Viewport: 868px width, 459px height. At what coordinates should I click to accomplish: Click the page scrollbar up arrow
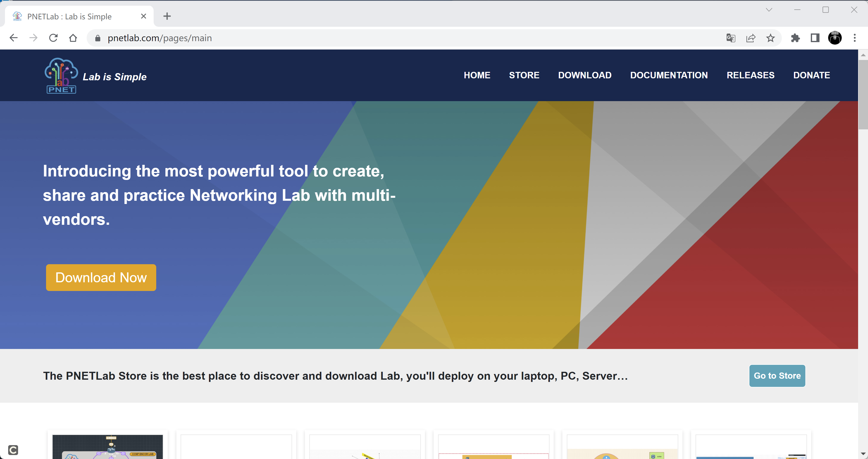pos(863,55)
